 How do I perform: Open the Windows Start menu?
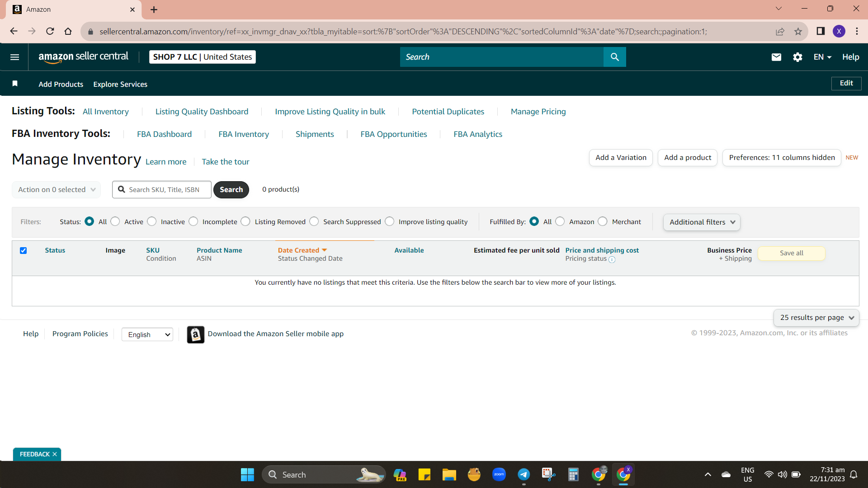click(x=247, y=474)
